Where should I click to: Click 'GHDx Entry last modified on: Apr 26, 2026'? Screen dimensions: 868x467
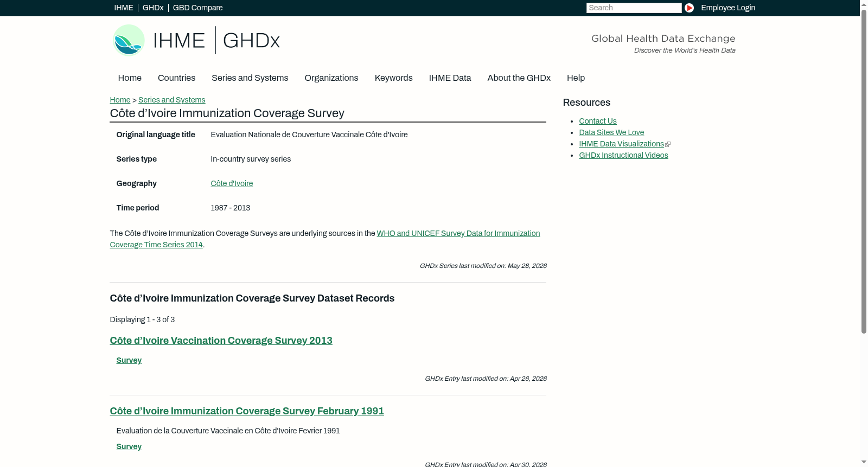click(x=486, y=379)
